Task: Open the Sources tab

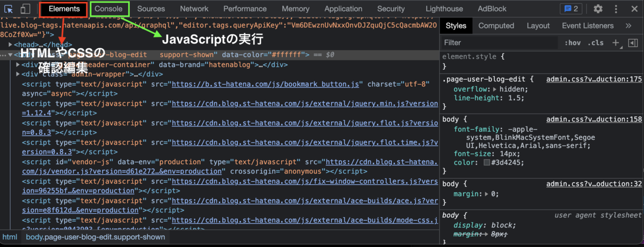Action: (151, 9)
